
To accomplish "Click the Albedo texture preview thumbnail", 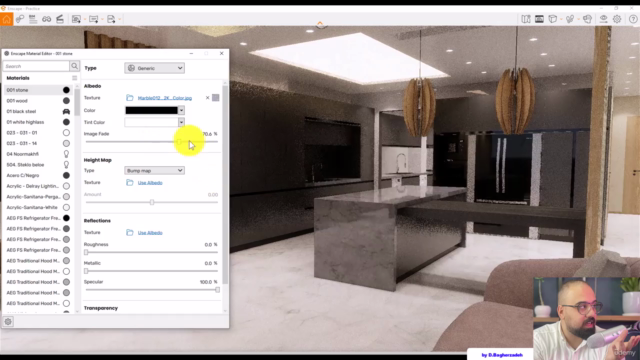I will point(216,98).
